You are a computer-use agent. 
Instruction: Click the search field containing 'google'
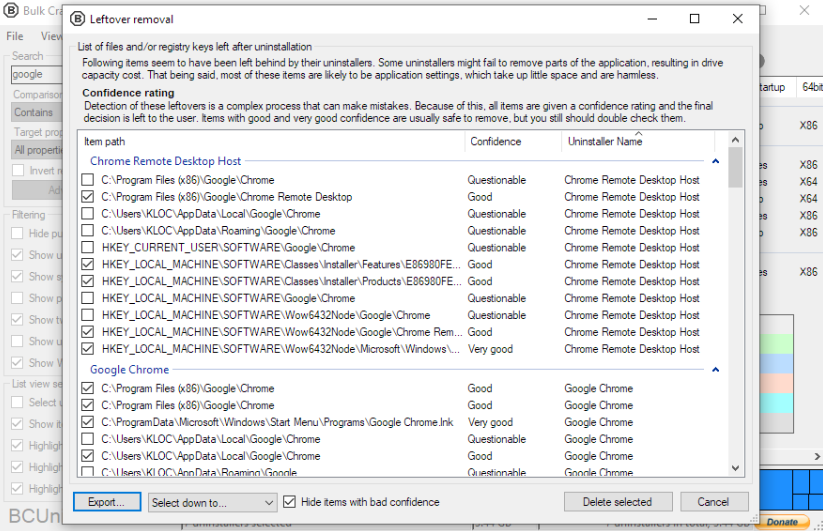(37, 75)
